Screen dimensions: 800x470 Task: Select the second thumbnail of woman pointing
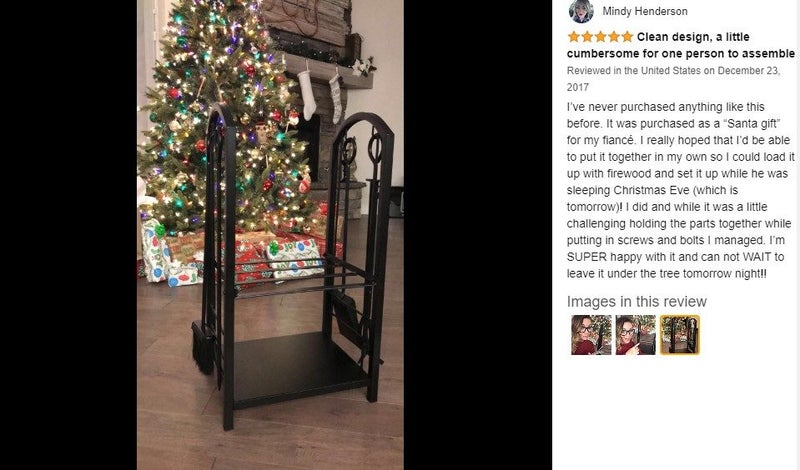point(635,335)
